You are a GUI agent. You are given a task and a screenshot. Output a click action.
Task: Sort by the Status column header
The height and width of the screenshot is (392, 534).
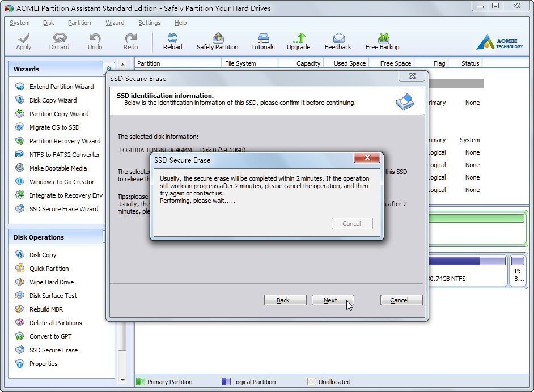coord(466,63)
